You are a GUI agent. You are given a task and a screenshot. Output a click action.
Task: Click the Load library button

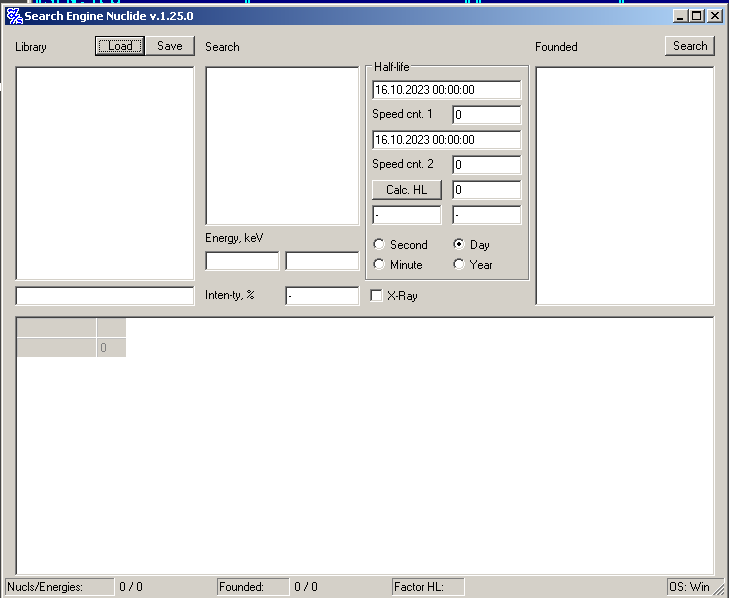pos(120,46)
